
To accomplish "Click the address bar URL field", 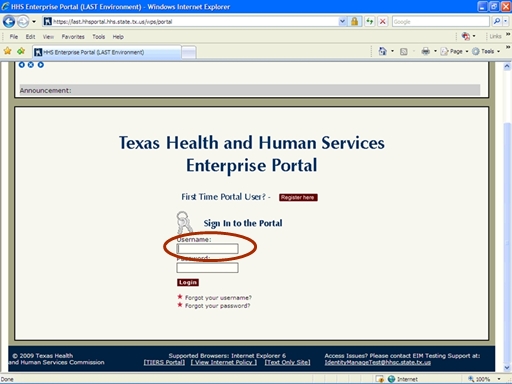I will (x=195, y=22).
